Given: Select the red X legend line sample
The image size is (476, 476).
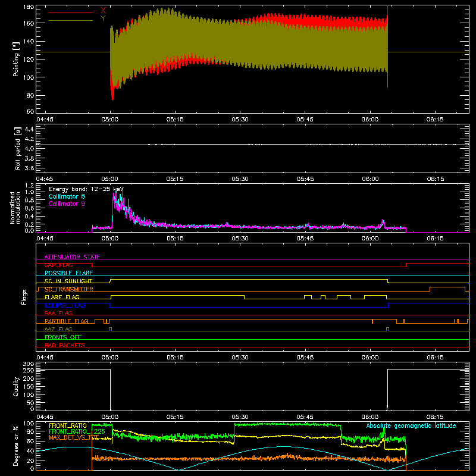Looking at the screenshot, I should point(71,12).
